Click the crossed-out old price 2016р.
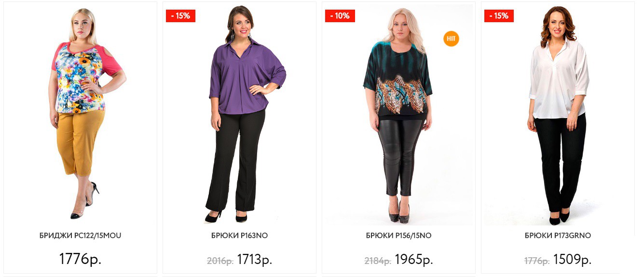Viewport: 644px width, 277px height. coord(220,261)
